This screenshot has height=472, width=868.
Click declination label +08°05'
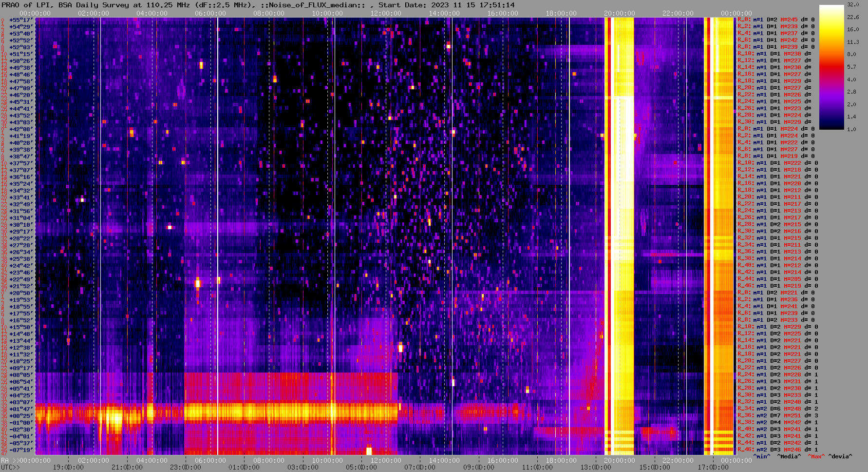point(20,375)
